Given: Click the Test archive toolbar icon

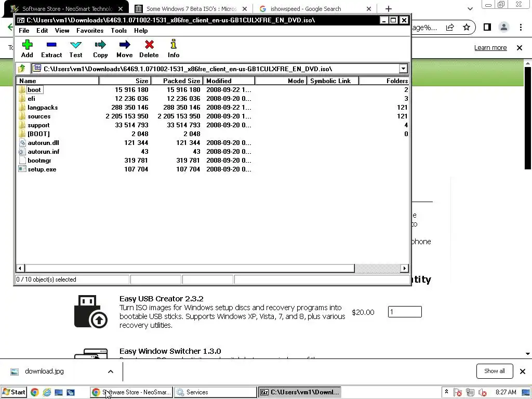Looking at the screenshot, I should [76, 45].
